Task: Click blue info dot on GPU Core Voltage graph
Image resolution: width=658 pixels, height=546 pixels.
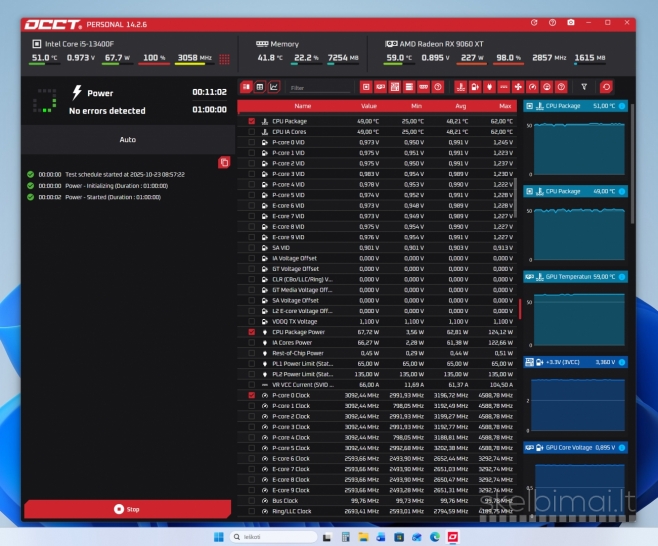Action: [622, 447]
